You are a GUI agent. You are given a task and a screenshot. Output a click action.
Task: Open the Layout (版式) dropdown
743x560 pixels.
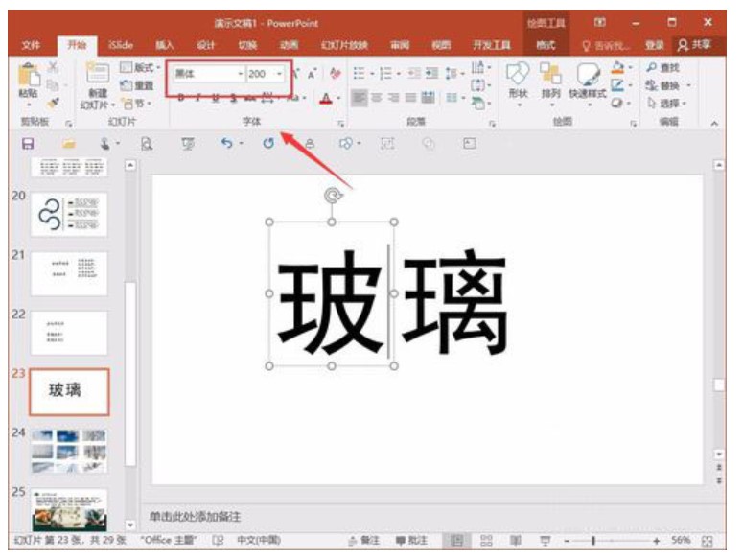click(x=140, y=69)
